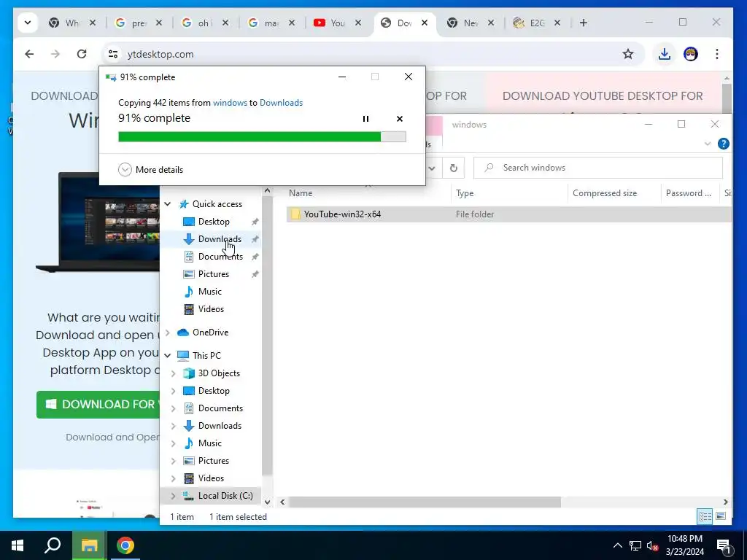
Task: Select 3D Objects under This PC
Action: coord(219,373)
